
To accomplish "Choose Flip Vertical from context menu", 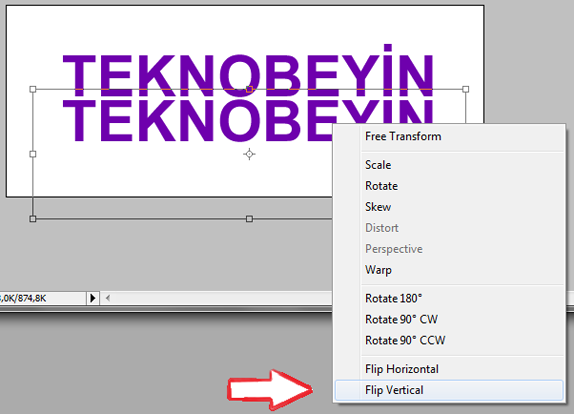I will [449, 390].
